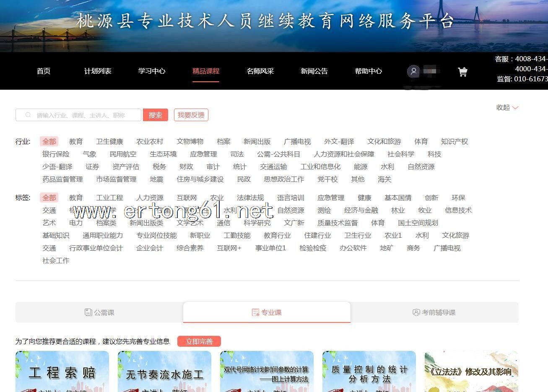Image resolution: width=548 pixels, height=392 pixels.
Task: Click the user avatar icon
Action: (413, 71)
